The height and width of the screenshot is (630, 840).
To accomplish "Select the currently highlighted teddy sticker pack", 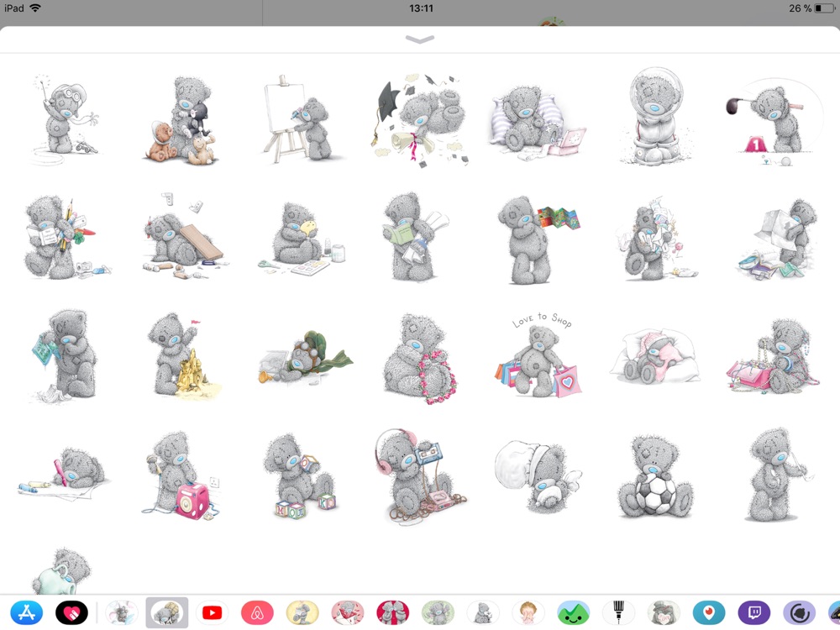I will [x=167, y=613].
